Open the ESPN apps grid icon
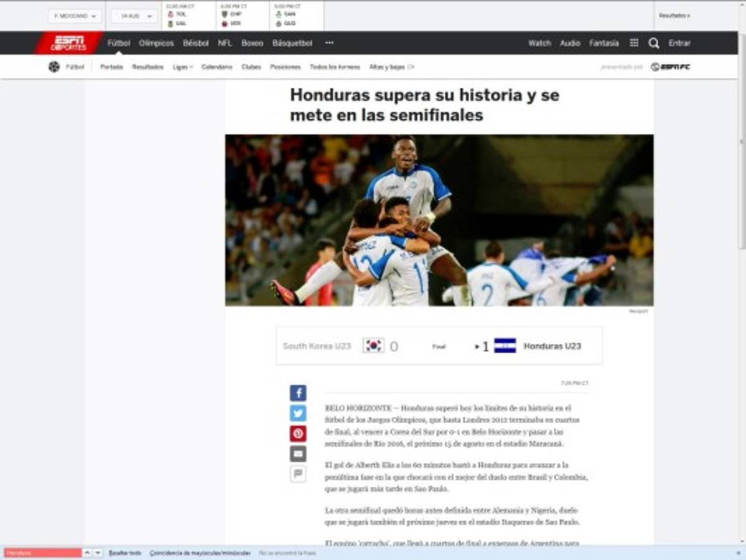 point(634,43)
